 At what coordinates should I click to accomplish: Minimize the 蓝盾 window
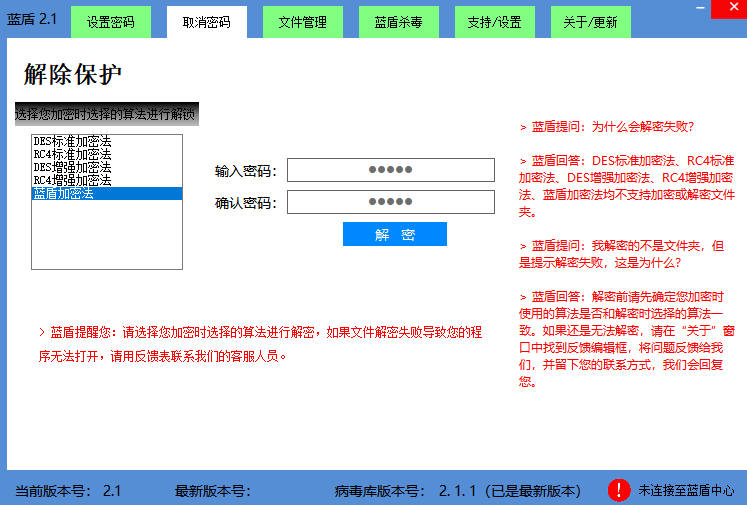[x=700, y=8]
